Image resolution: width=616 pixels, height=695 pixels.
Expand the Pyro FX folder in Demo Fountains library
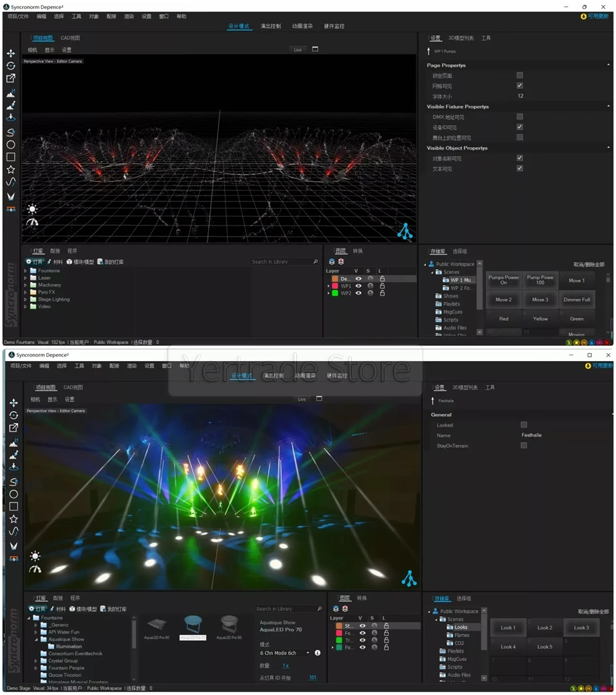click(25, 292)
